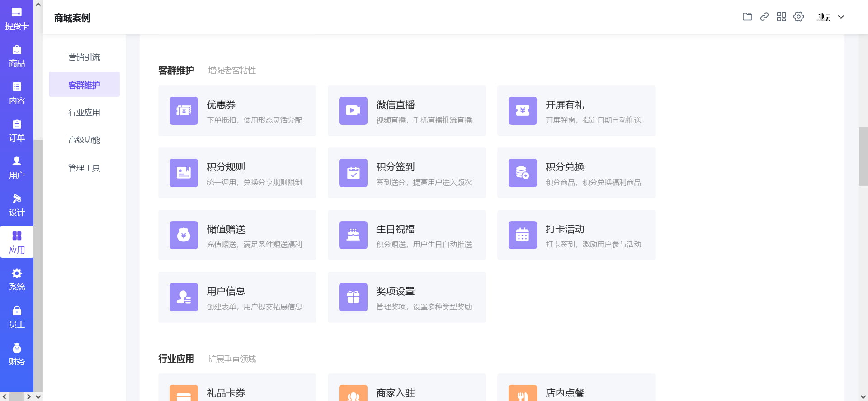Viewport: 868px width, 401px height.
Task: Open the 礼品卡券 app card
Action: pos(237,387)
